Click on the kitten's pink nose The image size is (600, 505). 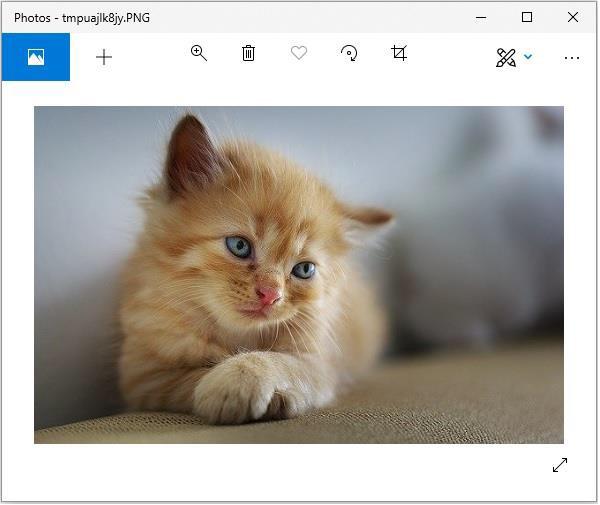click(x=267, y=295)
